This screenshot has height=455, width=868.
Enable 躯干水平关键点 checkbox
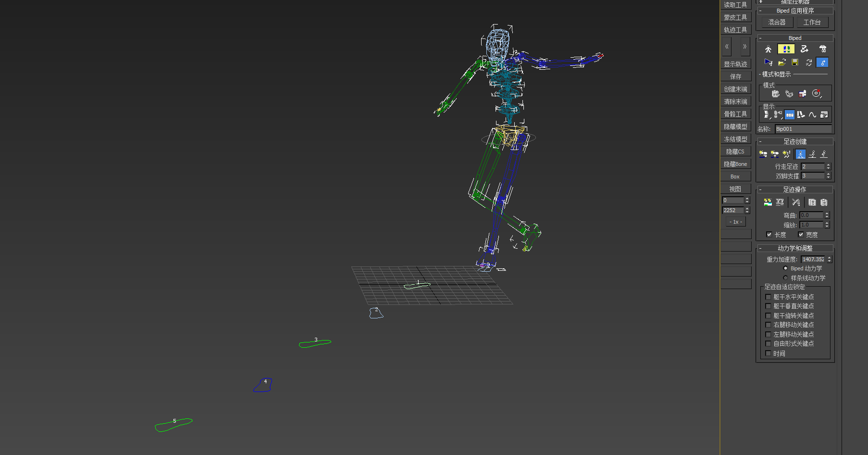(x=768, y=297)
